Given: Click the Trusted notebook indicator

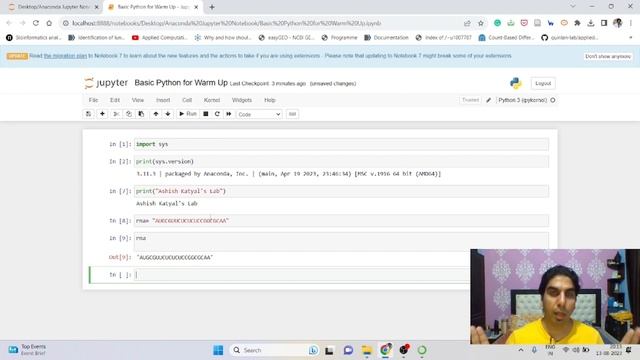Looking at the screenshot, I should [470, 100].
